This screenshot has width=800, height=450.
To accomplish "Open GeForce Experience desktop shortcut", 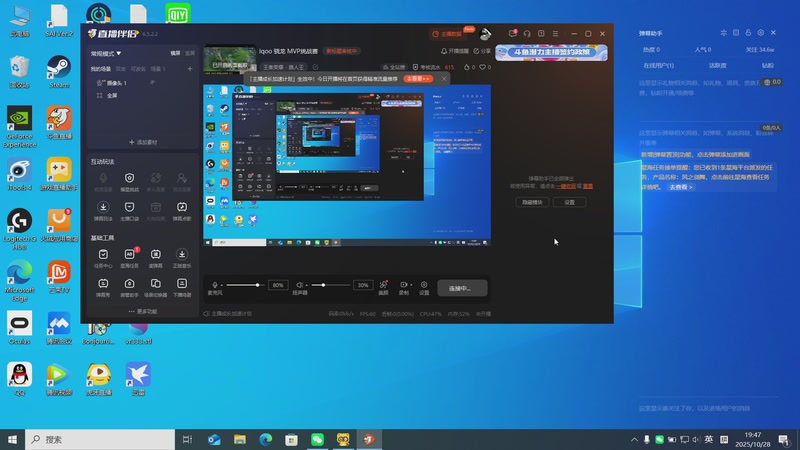I will click(19, 127).
